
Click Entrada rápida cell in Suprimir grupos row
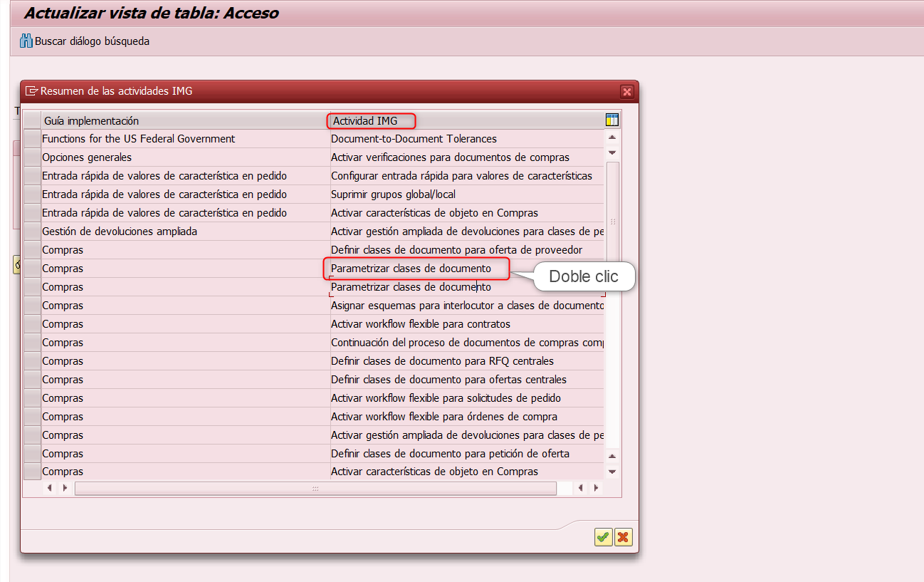coord(185,194)
